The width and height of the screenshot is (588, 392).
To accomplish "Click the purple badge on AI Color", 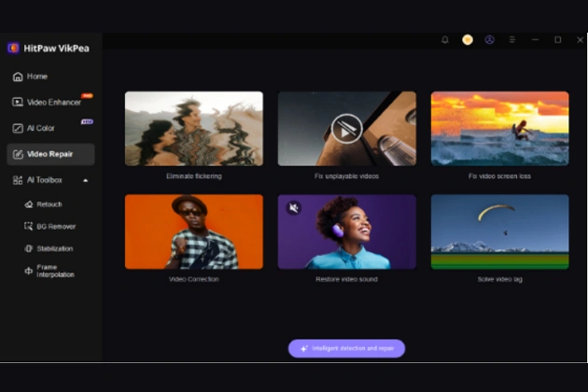I will tap(87, 121).
